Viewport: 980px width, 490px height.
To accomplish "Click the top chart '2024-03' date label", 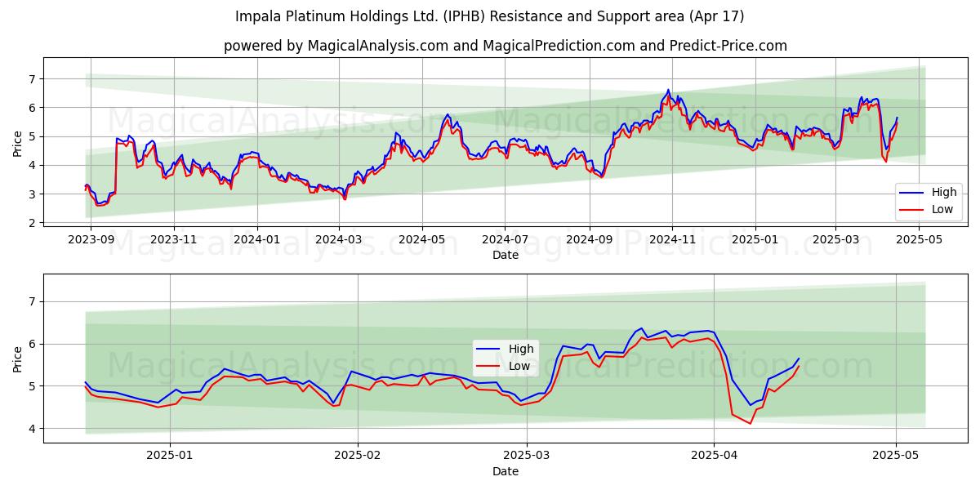I will click(x=340, y=238).
